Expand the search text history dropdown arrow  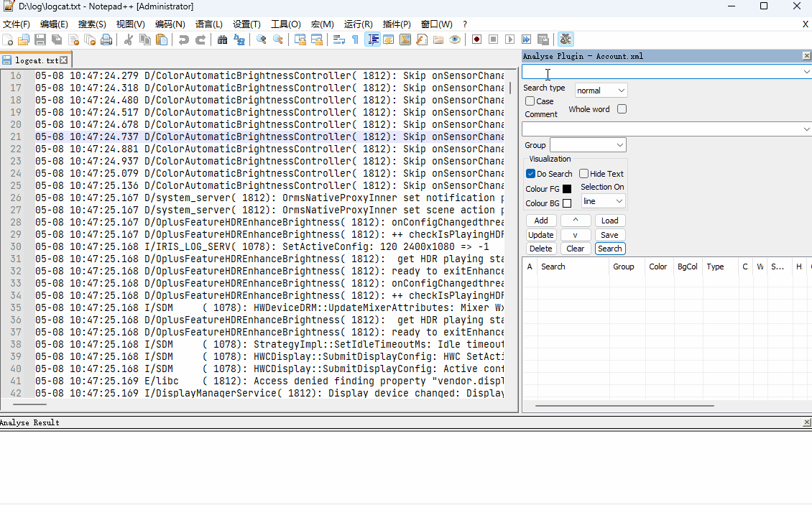806,72
